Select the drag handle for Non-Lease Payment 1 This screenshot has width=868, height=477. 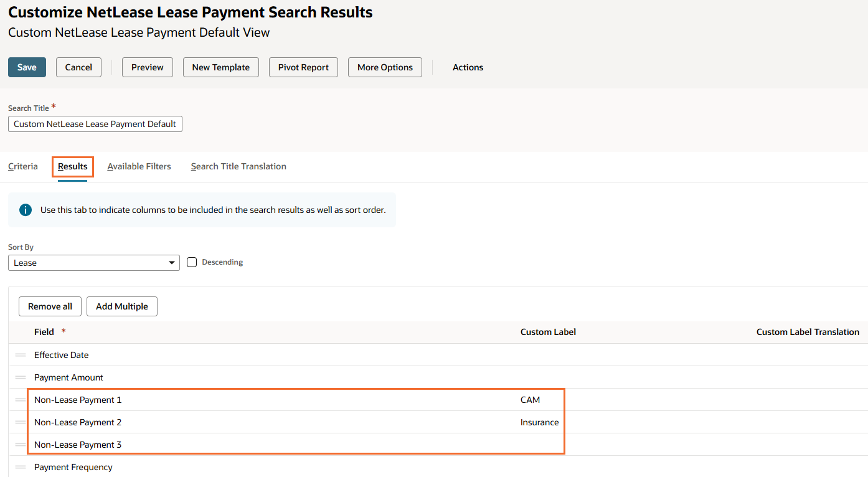point(21,400)
